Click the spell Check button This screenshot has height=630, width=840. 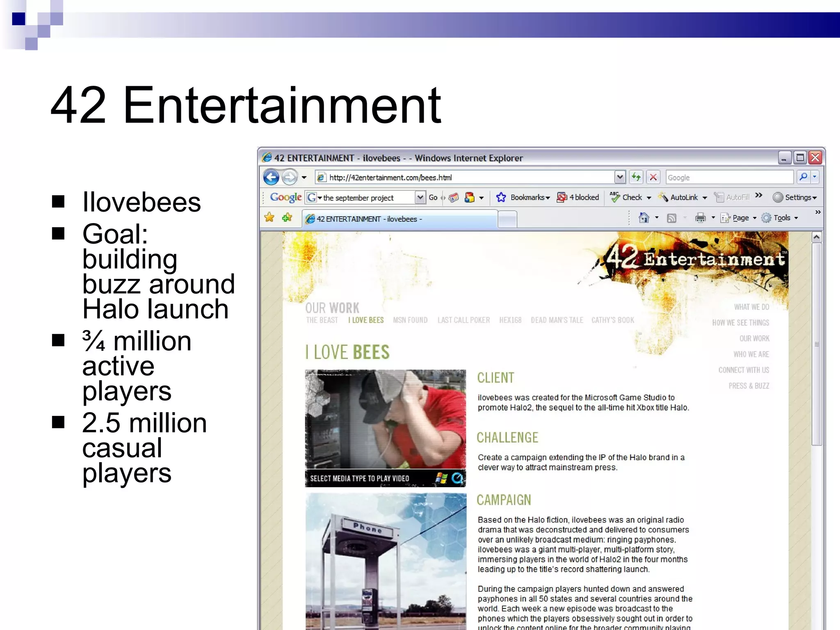pos(626,198)
